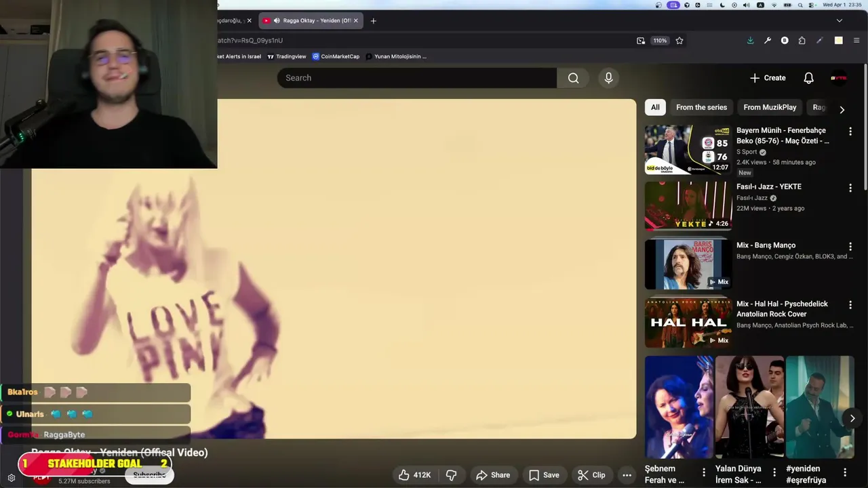Viewport: 868px width, 488px height.
Task: Select From MuzikPlay chip
Action: (x=770, y=107)
